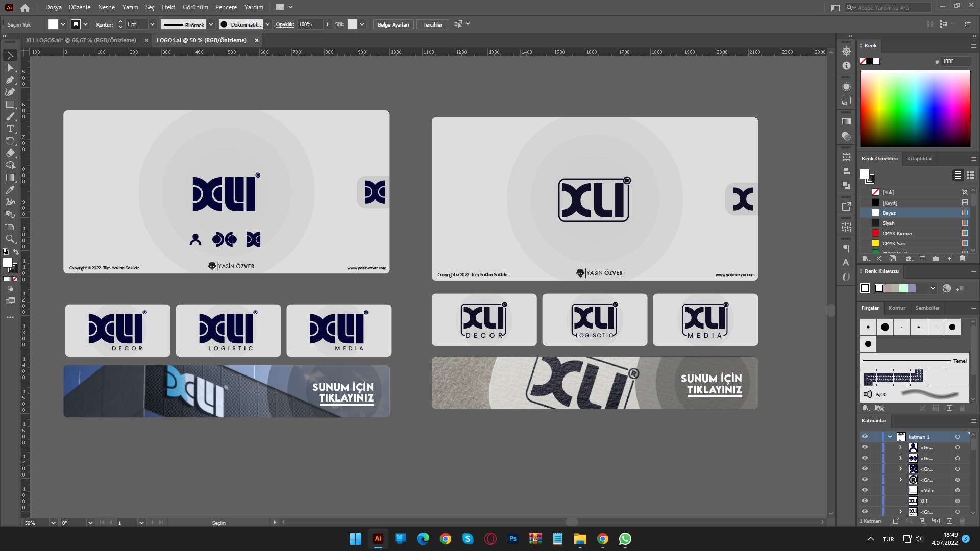Open the Dosya menu

coord(53,7)
